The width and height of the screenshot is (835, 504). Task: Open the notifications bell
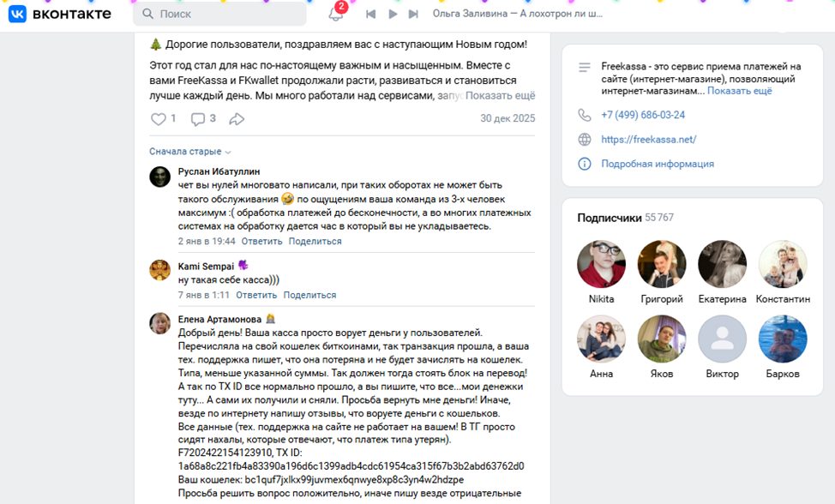pyautogui.click(x=335, y=14)
